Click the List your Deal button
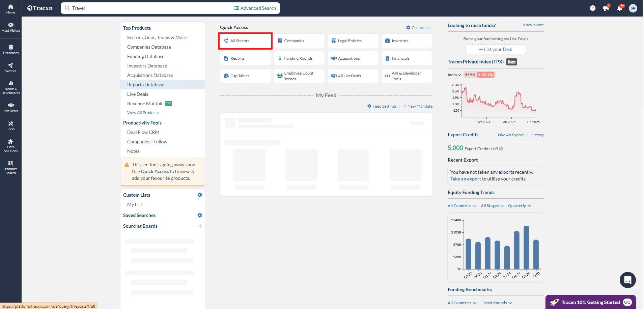The height and width of the screenshot is (309, 644). click(496, 49)
